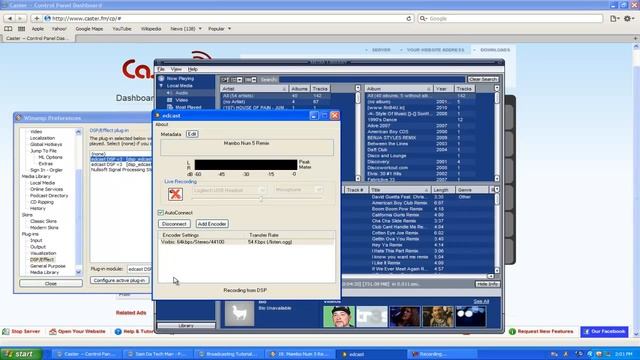640x360 pixels.
Task: Click the Add Encoder button
Action: (212, 224)
